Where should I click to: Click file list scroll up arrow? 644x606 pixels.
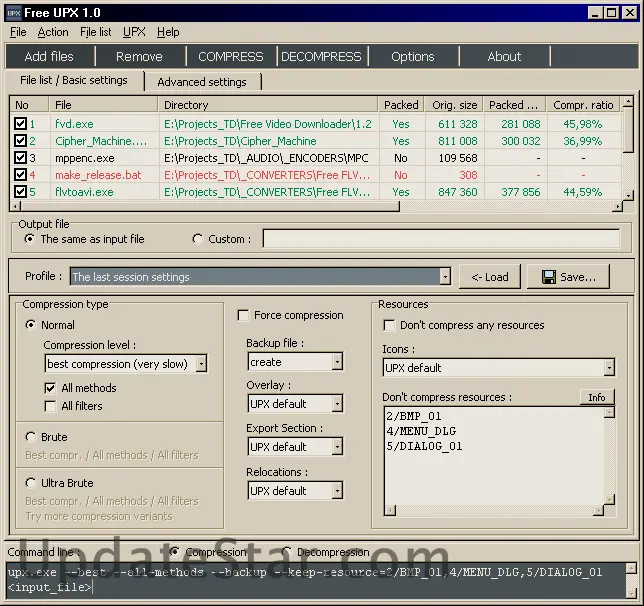pos(628,101)
